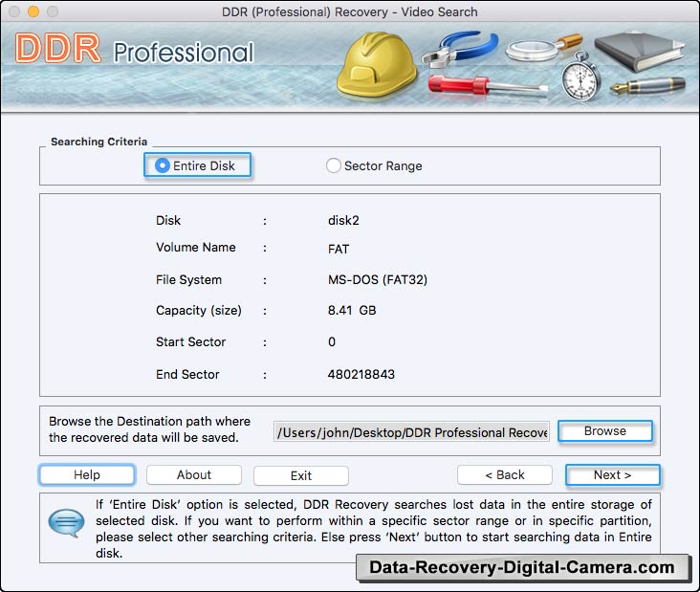Screen dimensions: 700x592
Task: Click the 'File System' label
Action: click(188, 280)
